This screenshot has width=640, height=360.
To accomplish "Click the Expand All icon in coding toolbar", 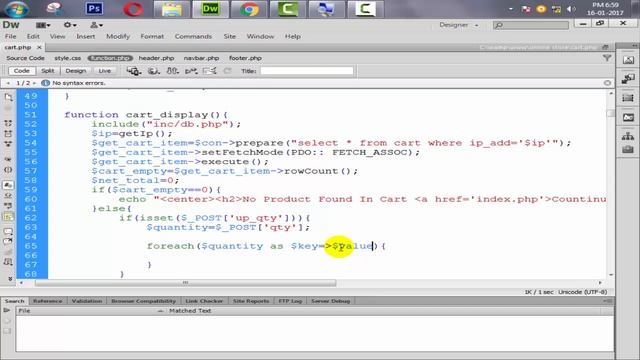I will point(8,144).
